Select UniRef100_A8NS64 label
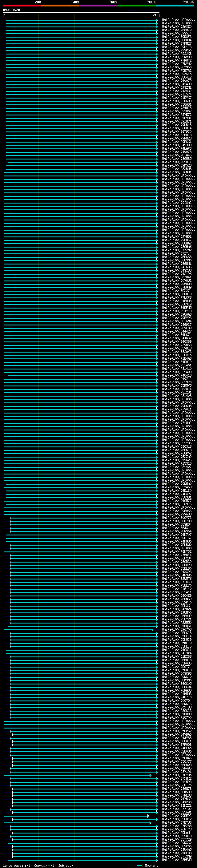Image resolution: width=197 pixels, height=868 pixels. point(176,531)
